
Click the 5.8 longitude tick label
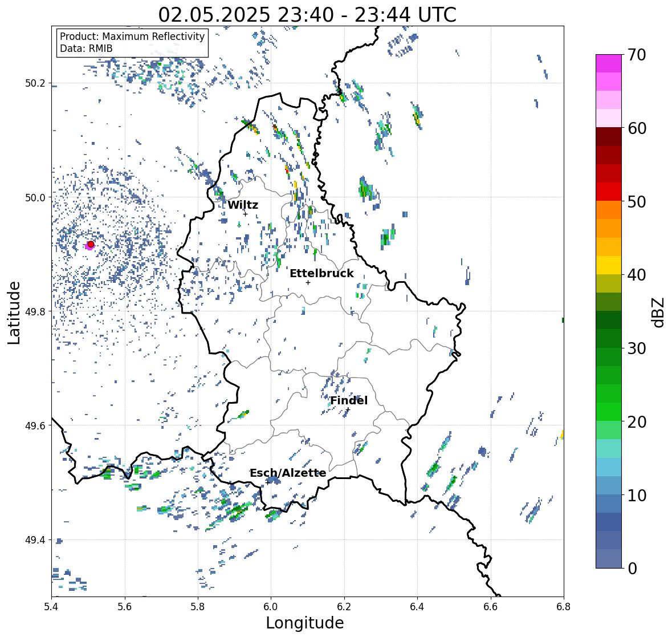point(198,606)
